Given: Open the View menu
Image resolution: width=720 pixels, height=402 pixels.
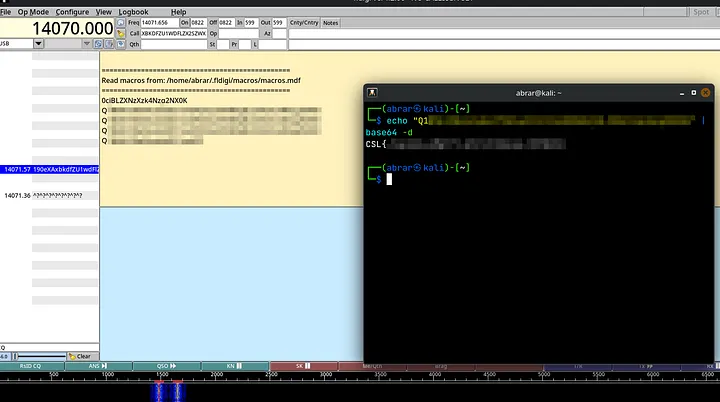Looking at the screenshot, I should click(x=103, y=12).
